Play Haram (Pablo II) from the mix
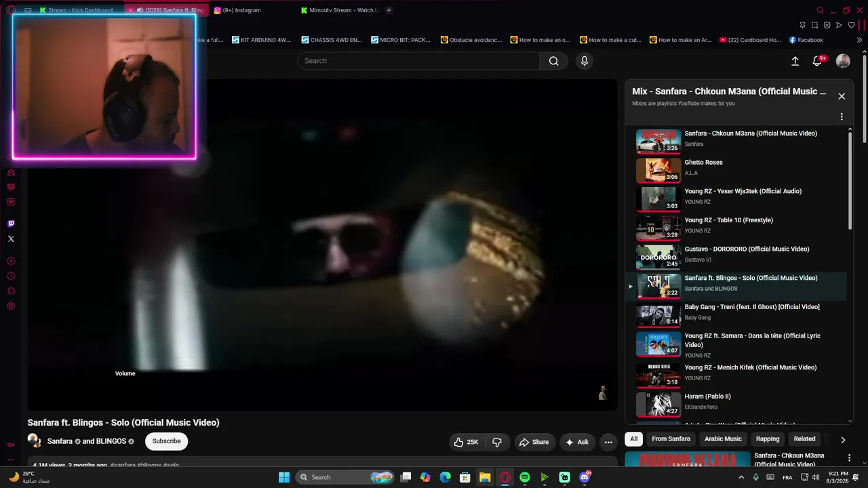This screenshot has height=488, width=868. pyautogui.click(x=736, y=405)
